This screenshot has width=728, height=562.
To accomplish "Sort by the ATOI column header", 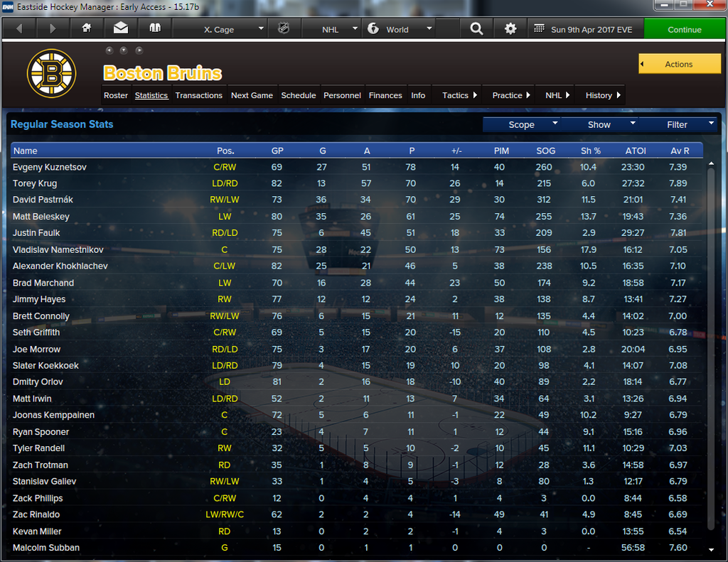I will click(636, 151).
